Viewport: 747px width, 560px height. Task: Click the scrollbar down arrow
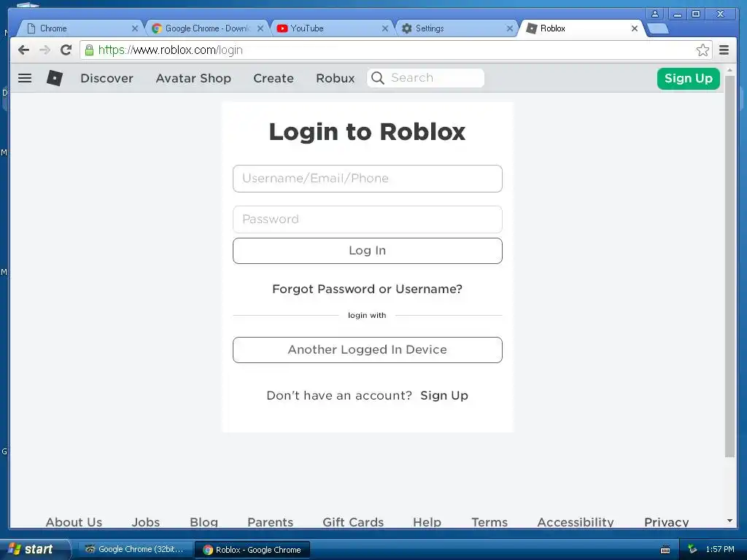(729, 521)
